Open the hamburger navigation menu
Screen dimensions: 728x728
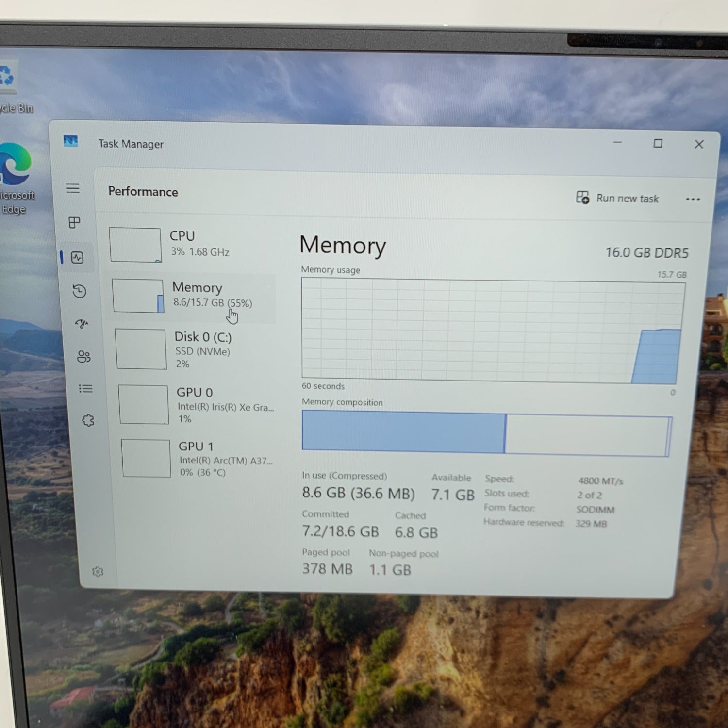73,188
